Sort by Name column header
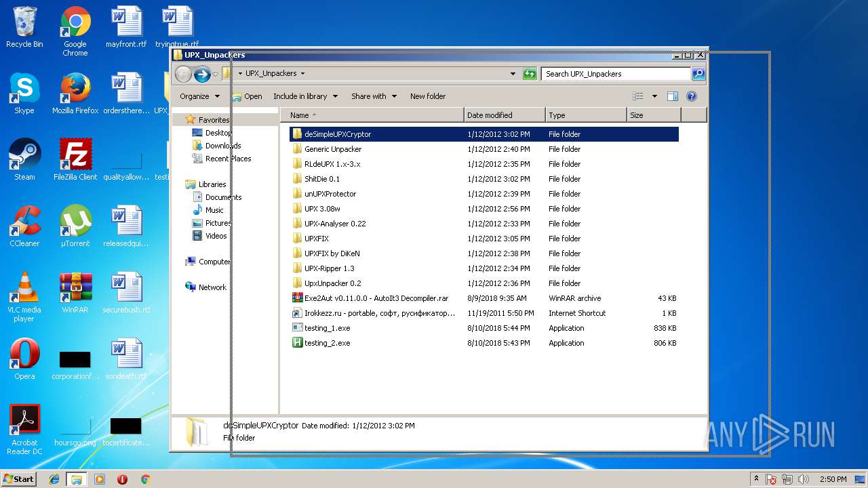Image resolution: width=868 pixels, height=488 pixels. point(372,115)
